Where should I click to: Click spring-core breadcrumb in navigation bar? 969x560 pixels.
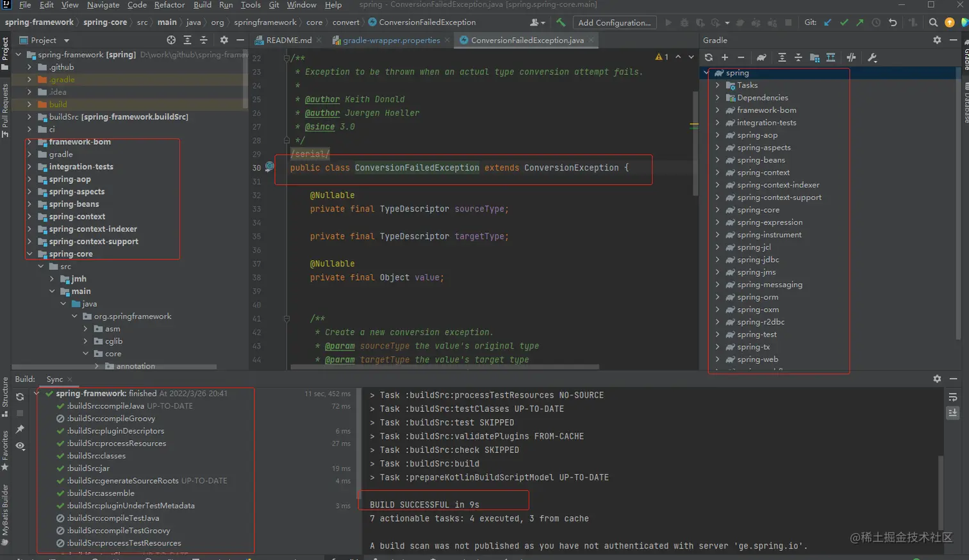[105, 22]
